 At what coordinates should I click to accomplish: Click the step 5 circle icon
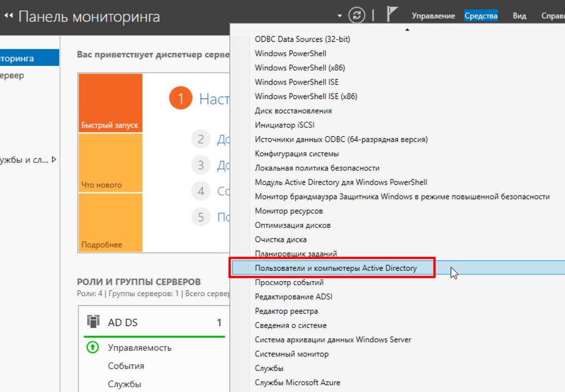point(201,217)
